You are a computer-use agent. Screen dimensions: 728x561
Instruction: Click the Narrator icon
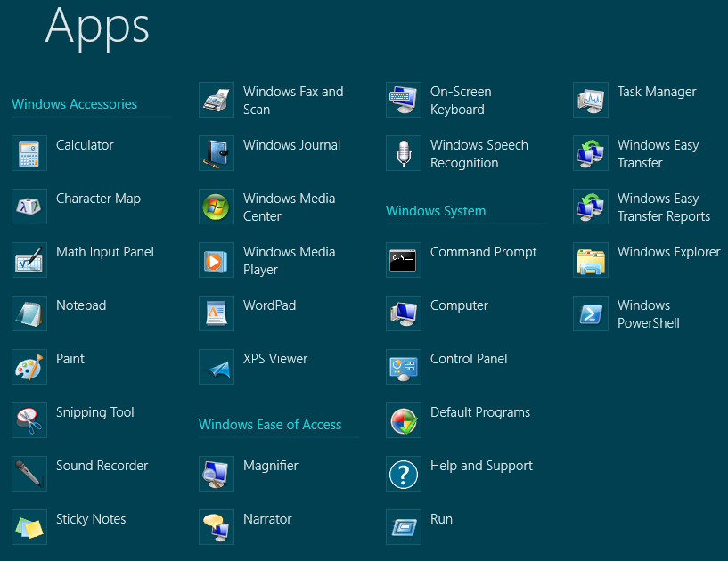[217, 526]
